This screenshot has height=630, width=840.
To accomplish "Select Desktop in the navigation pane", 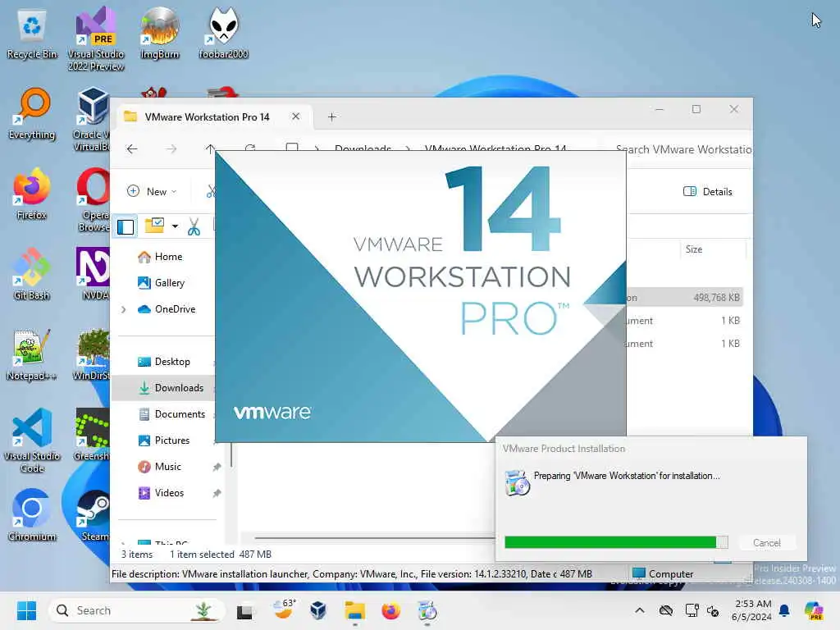I will click(x=164, y=362).
